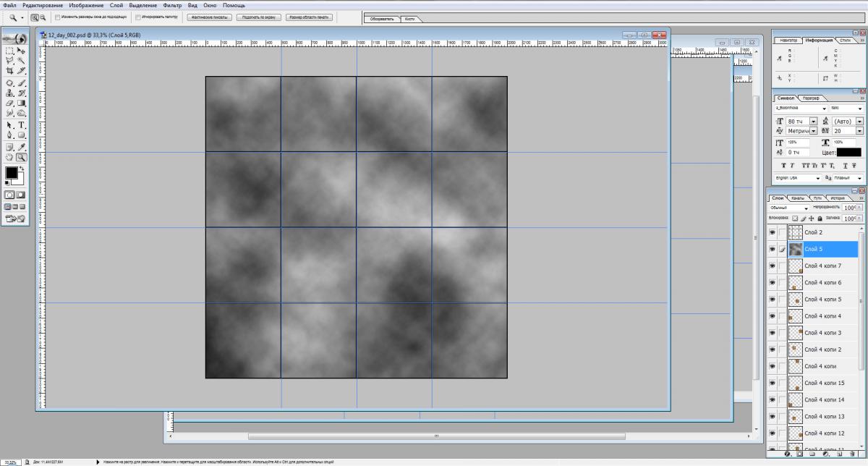This screenshot has width=868, height=466.
Task: Select the Brush tool
Action: (21, 83)
